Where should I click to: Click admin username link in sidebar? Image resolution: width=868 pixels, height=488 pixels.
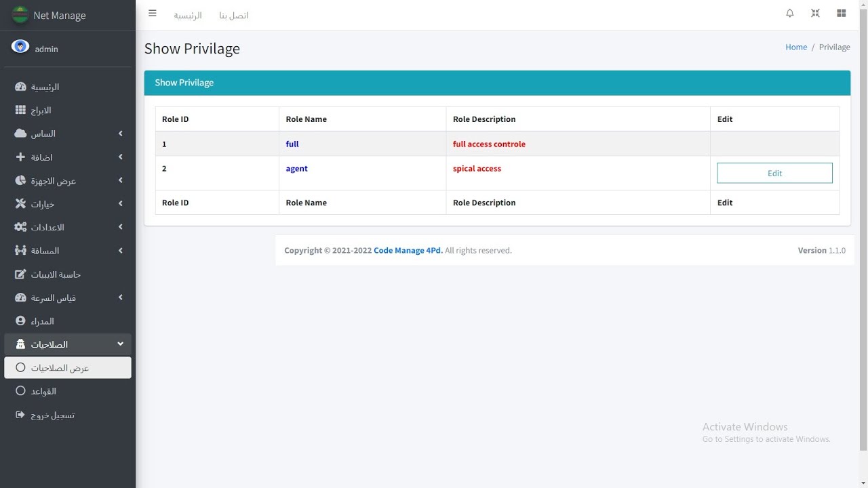click(x=47, y=49)
